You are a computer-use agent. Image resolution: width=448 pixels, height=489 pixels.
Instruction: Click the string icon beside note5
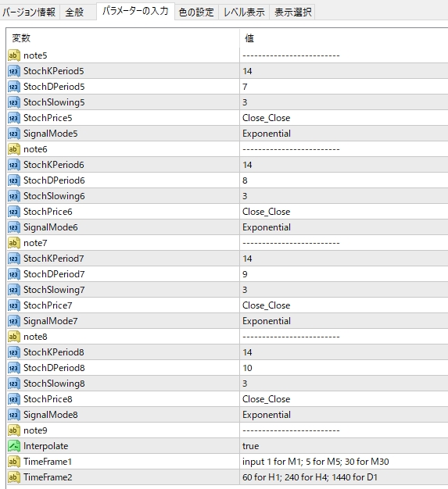14,55
